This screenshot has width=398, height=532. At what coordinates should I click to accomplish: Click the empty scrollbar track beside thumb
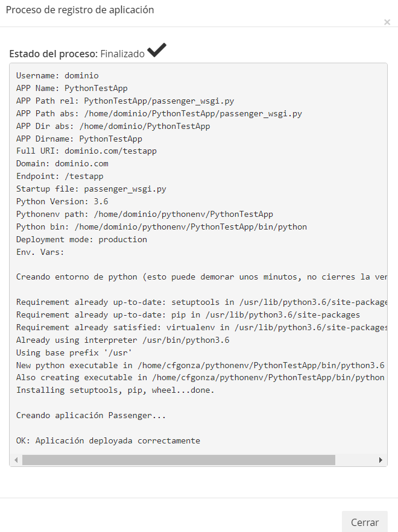pos(356,460)
